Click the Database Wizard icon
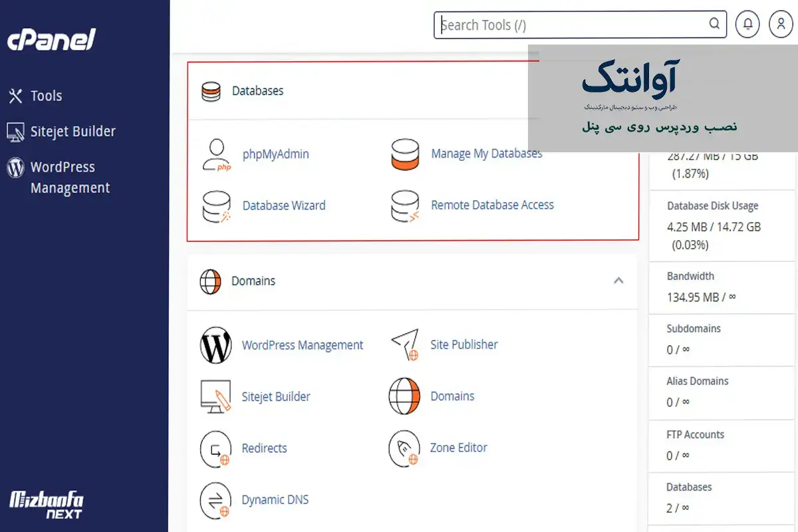Viewport: 798px width, 532px height. [216, 206]
